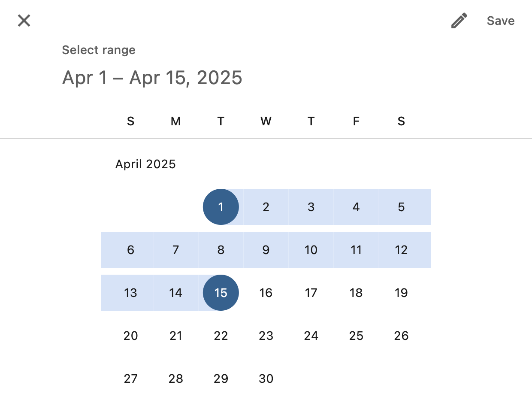Select April 12 in second week
This screenshot has width=532, height=412.
401,250
